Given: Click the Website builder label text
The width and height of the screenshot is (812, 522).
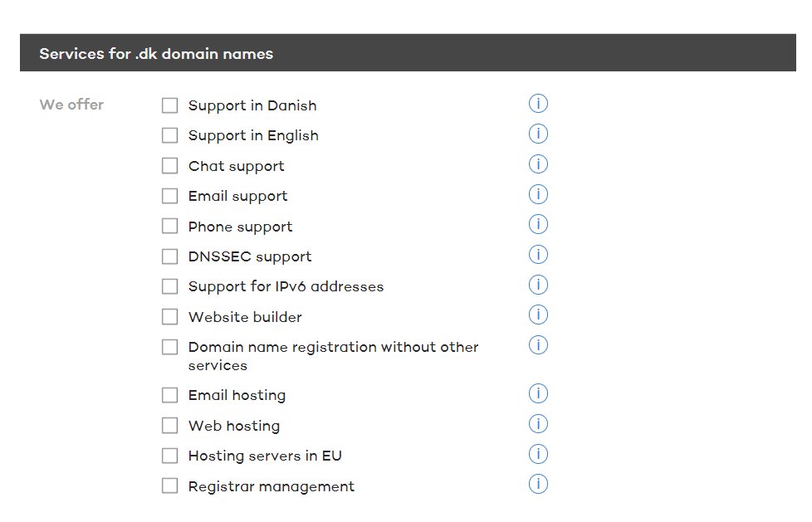Looking at the screenshot, I should click(x=245, y=317).
